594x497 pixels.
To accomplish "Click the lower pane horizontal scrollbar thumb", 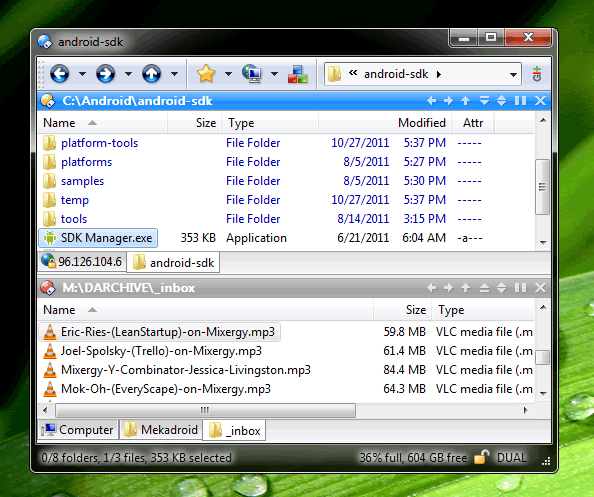I will [205, 410].
